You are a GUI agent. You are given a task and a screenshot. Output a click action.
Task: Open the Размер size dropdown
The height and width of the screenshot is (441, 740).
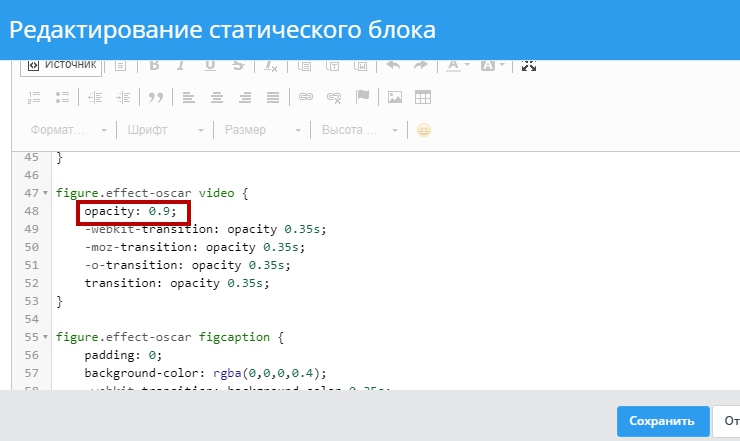coord(262,130)
